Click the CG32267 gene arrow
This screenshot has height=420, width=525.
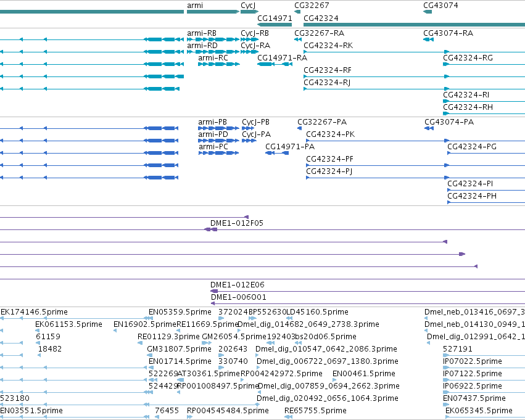point(297,12)
